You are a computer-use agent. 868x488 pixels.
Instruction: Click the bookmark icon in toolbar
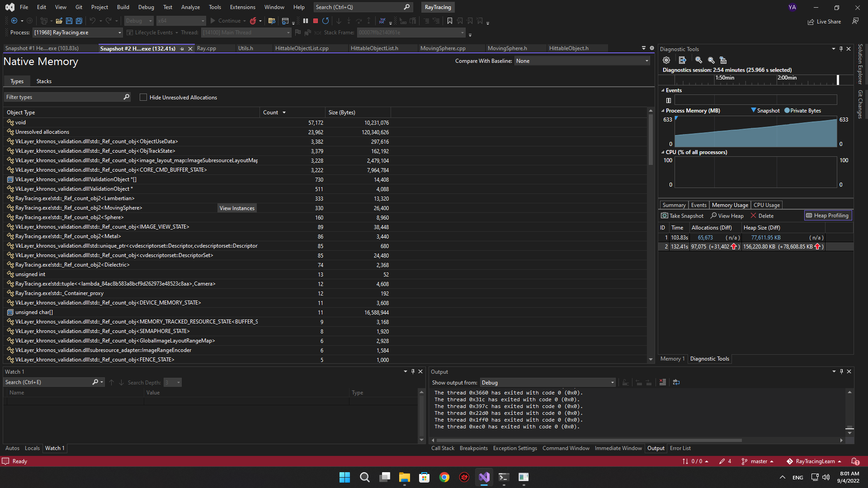[x=450, y=21]
